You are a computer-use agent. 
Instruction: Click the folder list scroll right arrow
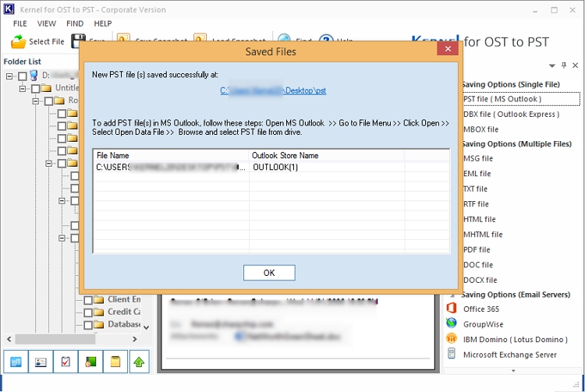(x=135, y=339)
